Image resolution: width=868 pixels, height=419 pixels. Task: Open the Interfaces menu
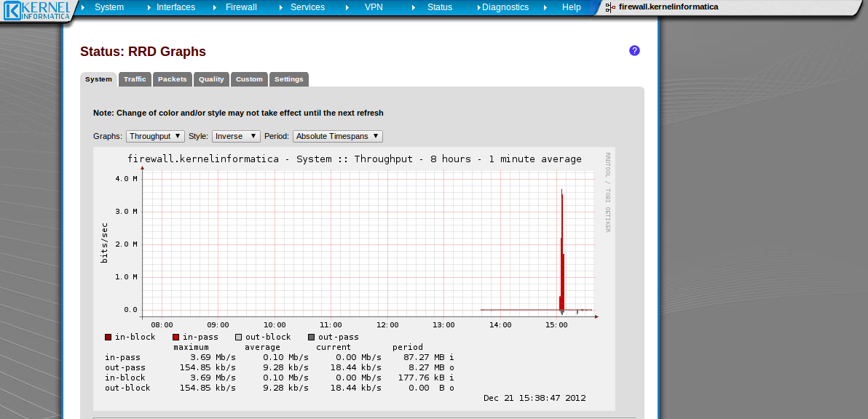click(176, 8)
